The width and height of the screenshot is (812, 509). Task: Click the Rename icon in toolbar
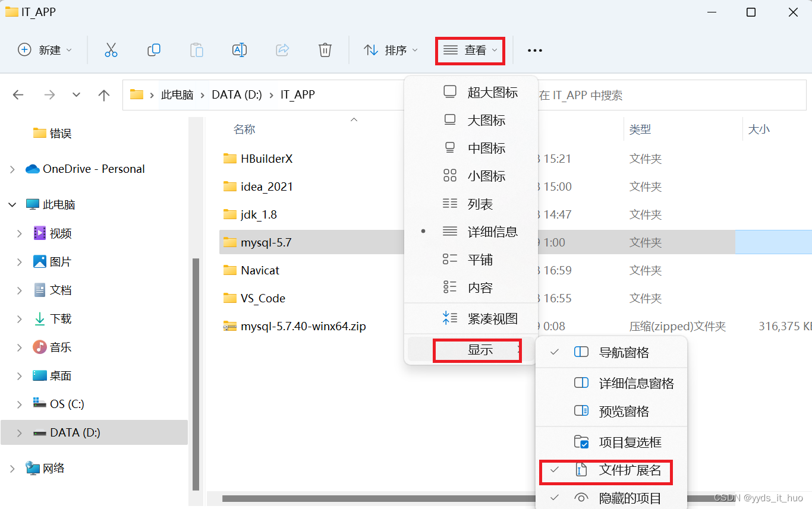pos(240,50)
